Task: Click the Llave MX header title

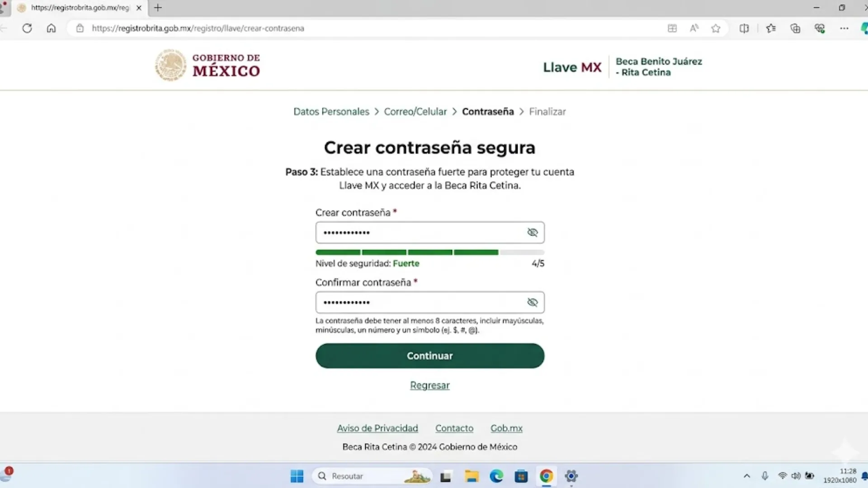Action: pyautogui.click(x=572, y=67)
